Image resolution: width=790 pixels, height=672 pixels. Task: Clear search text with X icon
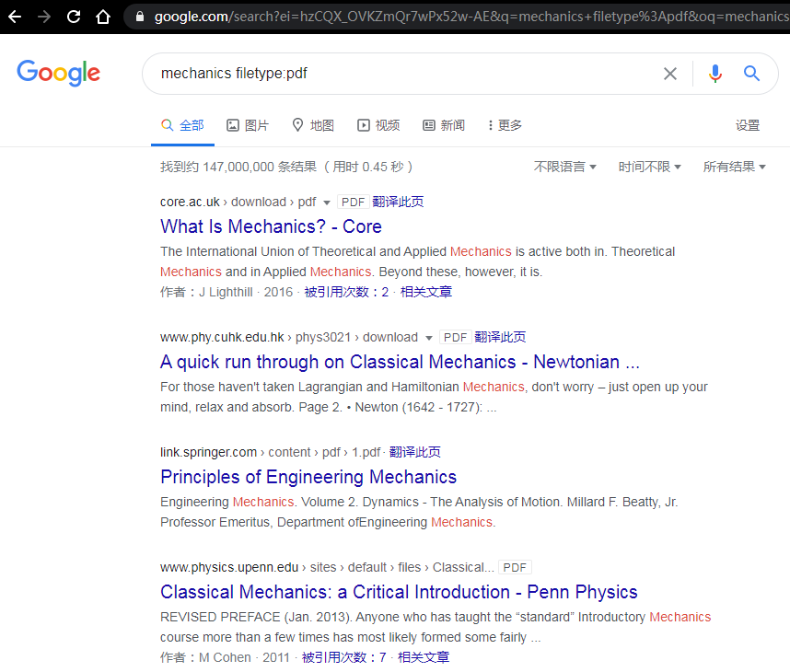coord(670,74)
